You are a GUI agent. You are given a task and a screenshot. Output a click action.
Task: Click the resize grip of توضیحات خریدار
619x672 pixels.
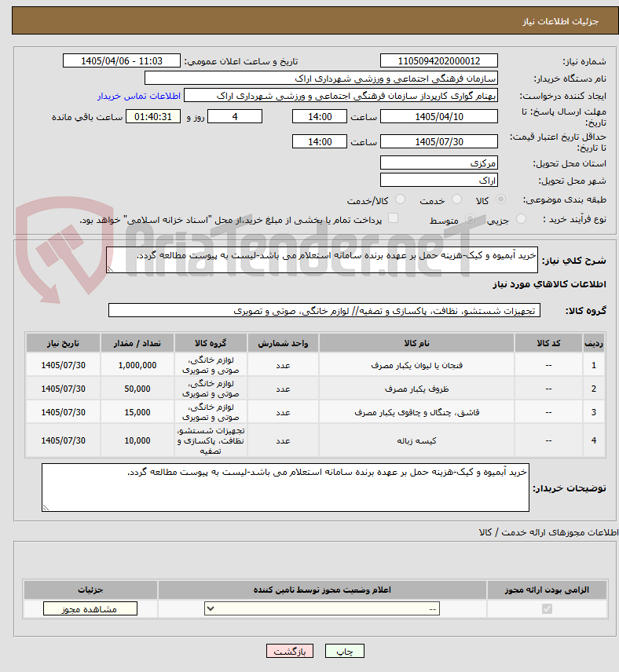coord(46,508)
